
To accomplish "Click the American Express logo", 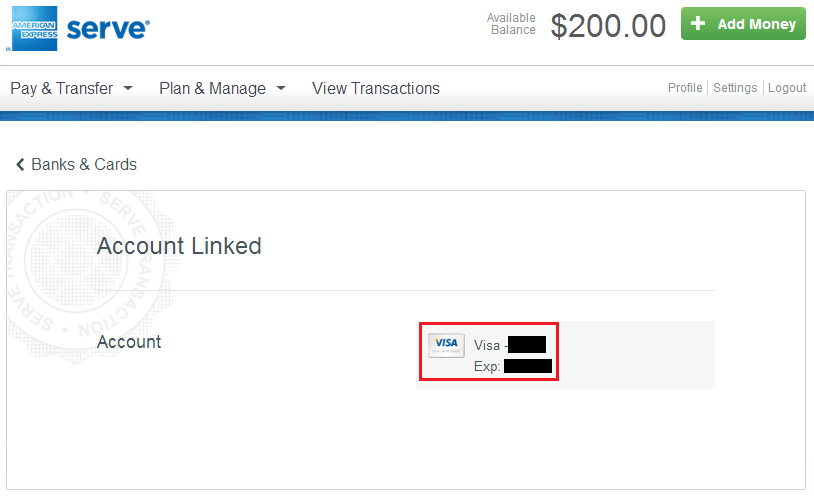I will point(34,29).
